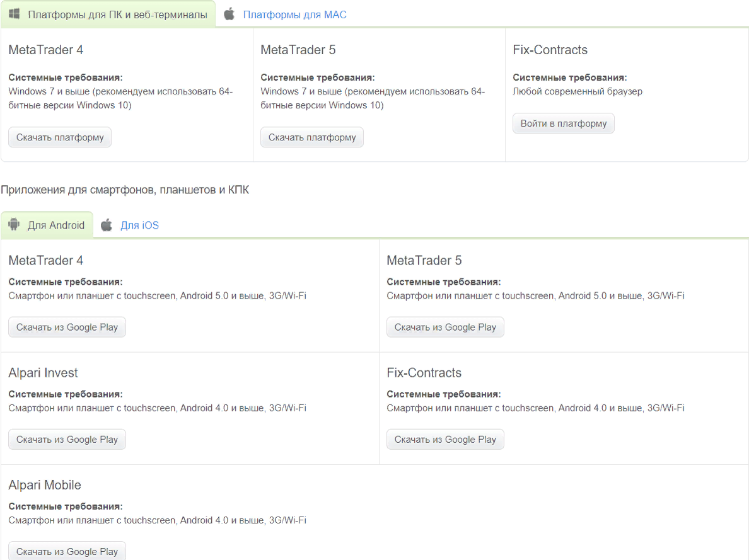Click Android 5.0 requirement text under Android MetaTrader 5

[535, 296]
